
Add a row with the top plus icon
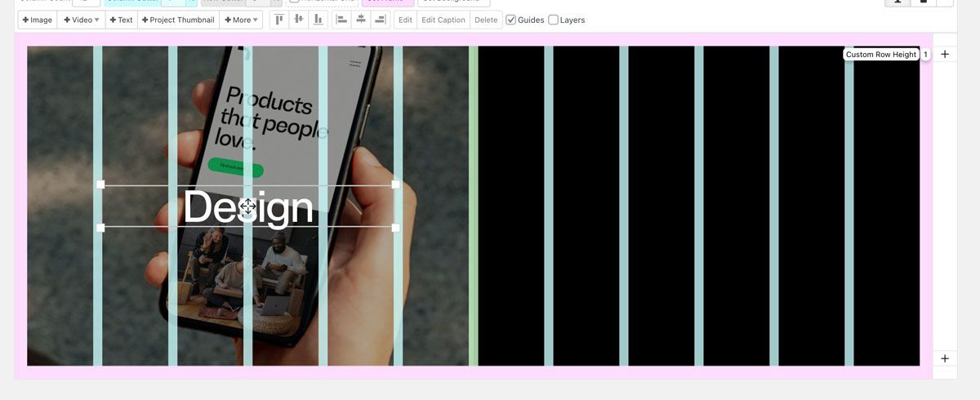pyautogui.click(x=945, y=55)
